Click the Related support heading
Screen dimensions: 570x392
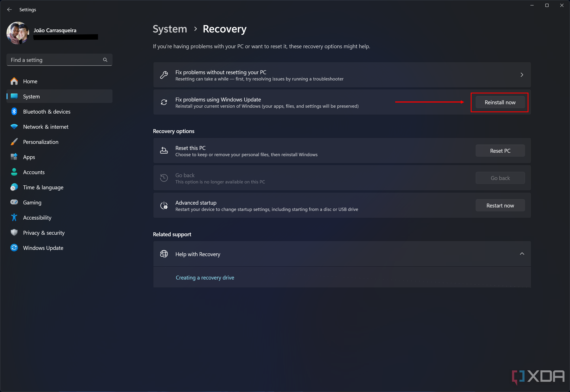pos(172,234)
